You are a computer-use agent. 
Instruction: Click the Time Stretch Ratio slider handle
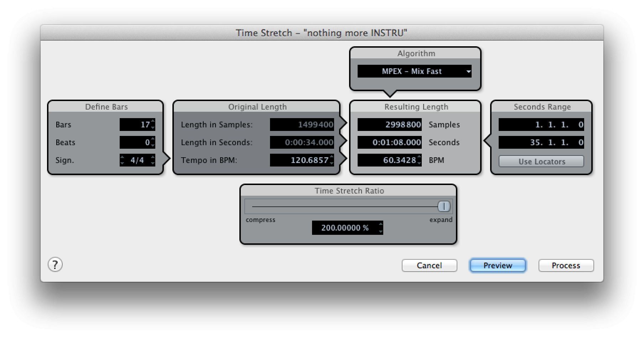point(444,206)
